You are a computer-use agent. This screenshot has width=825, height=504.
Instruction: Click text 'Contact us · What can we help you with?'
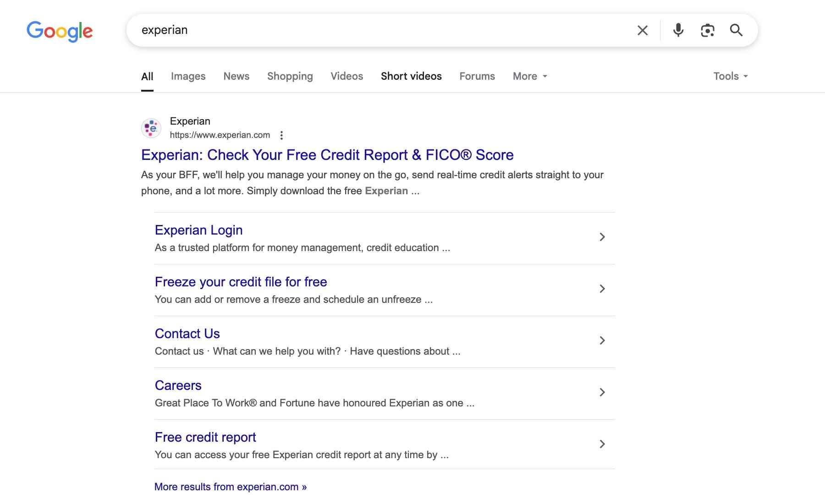click(x=247, y=351)
